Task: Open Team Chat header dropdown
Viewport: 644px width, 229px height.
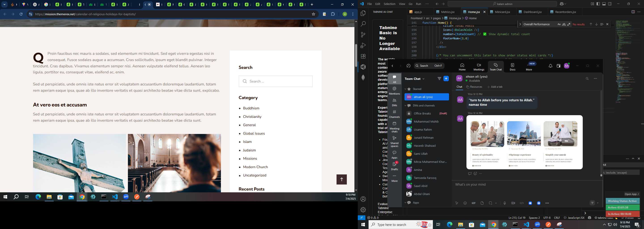Action: click(x=423, y=79)
